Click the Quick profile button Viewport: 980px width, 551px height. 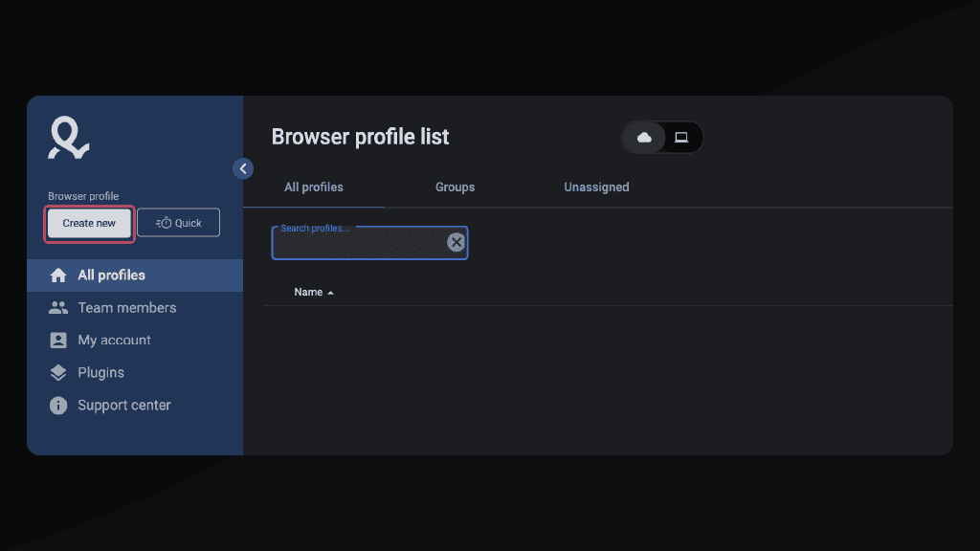point(178,222)
